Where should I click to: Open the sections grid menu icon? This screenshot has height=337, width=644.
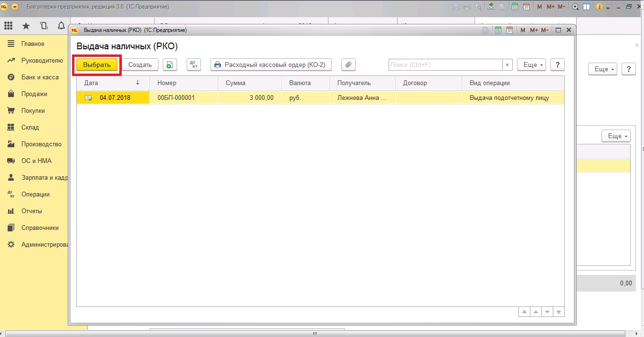pos(9,26)
